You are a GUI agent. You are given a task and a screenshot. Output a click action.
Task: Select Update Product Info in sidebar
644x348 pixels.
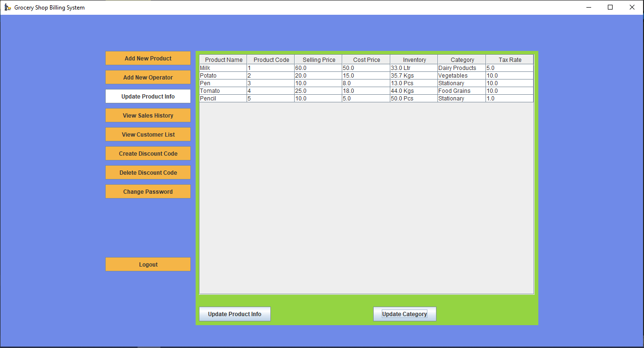coord(148,96)
